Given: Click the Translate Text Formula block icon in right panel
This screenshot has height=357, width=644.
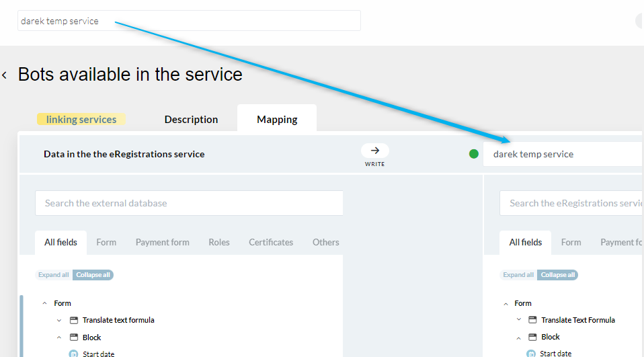Looking at the screenshot, I should pos(532,319).
